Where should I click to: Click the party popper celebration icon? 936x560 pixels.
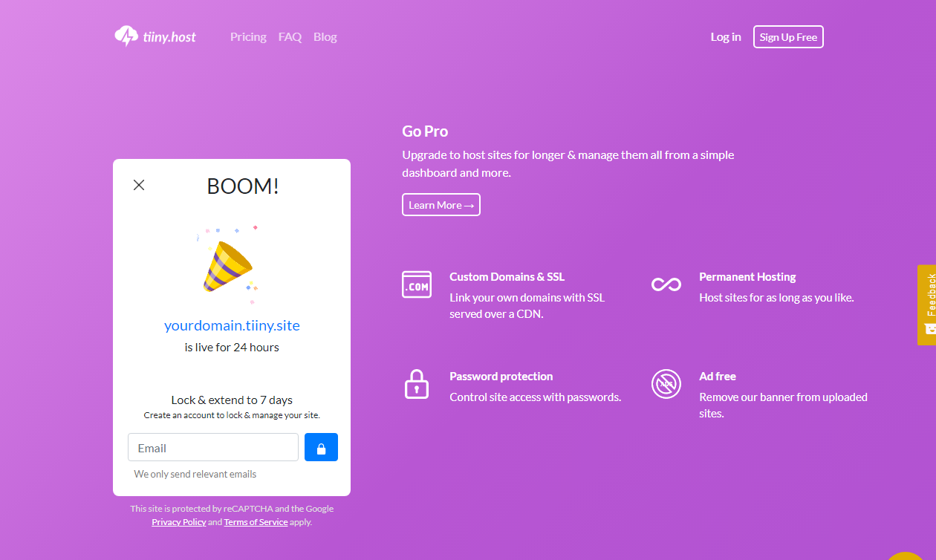228,264
